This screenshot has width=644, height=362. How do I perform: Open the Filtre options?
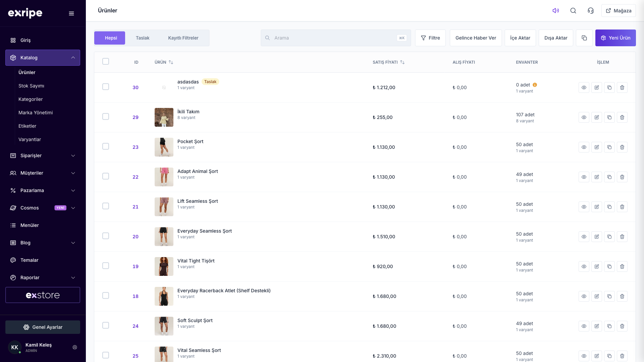[430, 38]
